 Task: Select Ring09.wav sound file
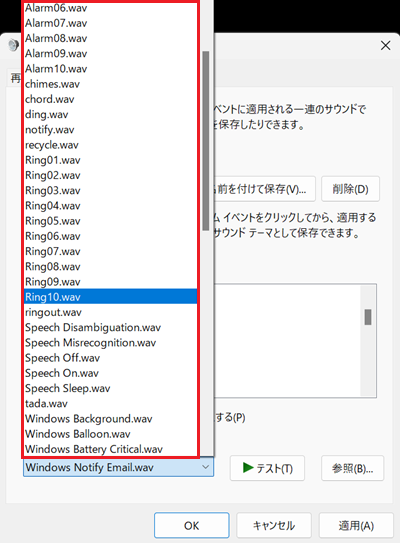[x=111, y=282]
